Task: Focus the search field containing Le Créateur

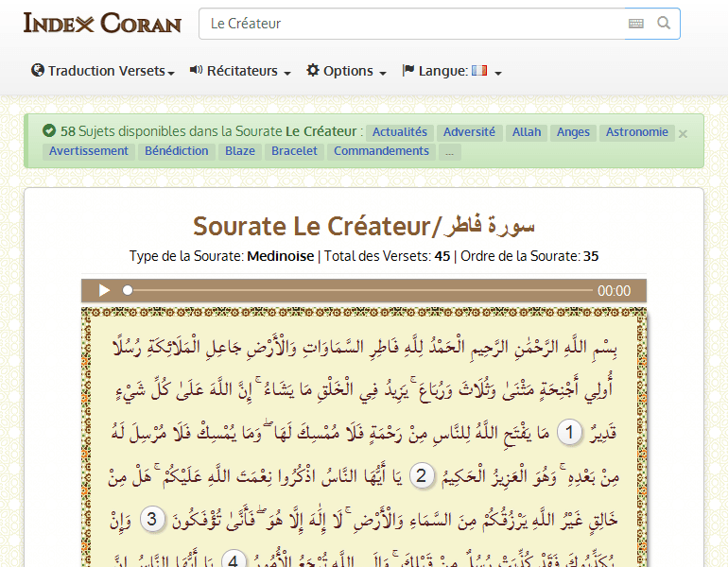Action: (x=411, y=24)
